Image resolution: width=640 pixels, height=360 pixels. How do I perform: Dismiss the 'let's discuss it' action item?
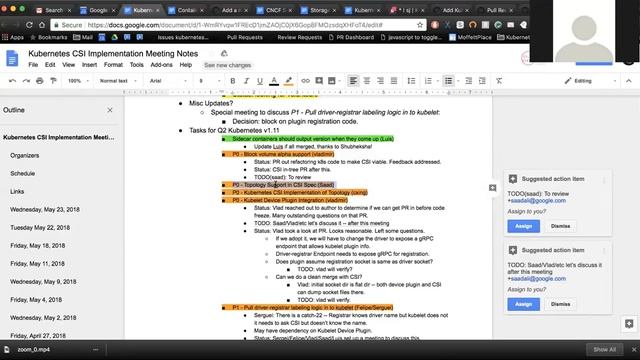click(x=560, y=304)
